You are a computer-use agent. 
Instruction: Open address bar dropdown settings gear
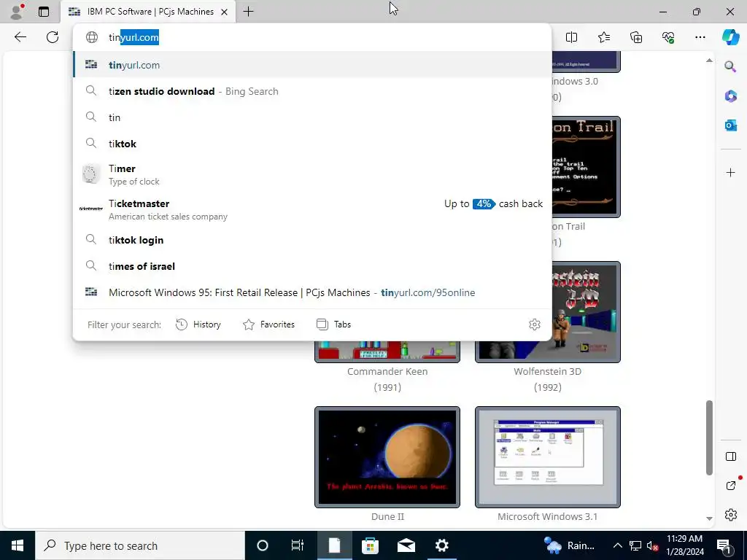coord(535,324)
